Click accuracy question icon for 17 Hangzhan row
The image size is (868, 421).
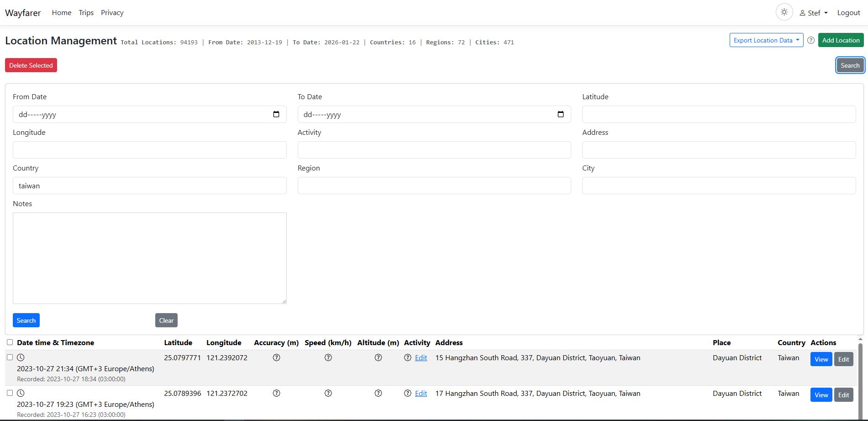coord(276,393)
